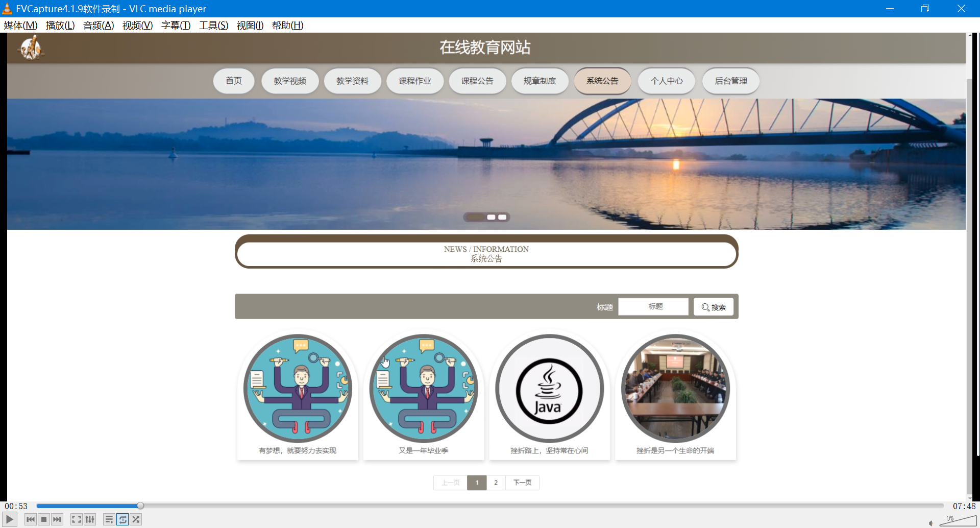The height and width of the screenshot is (528, 980).
Task: Open the 视图(I) menu
Action: (250, 25)
